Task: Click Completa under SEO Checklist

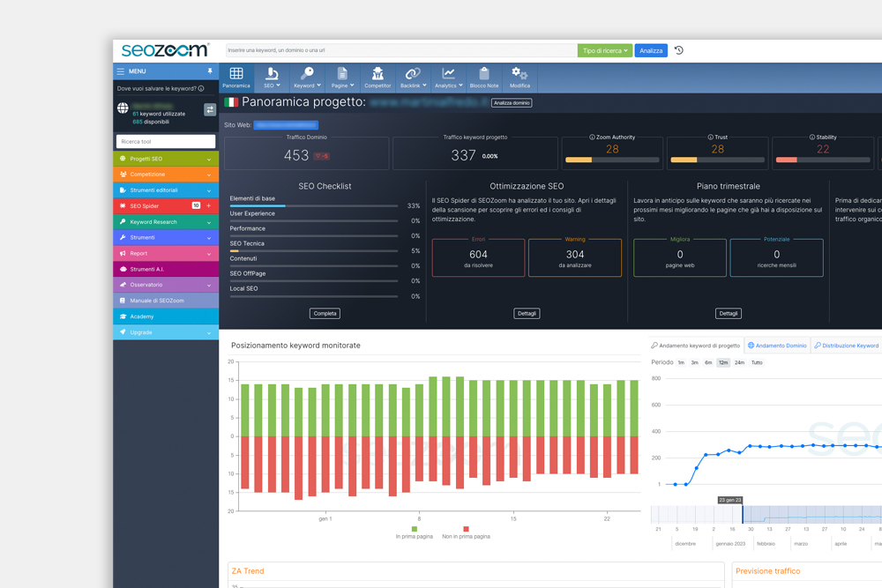Action: coord(325,314)
